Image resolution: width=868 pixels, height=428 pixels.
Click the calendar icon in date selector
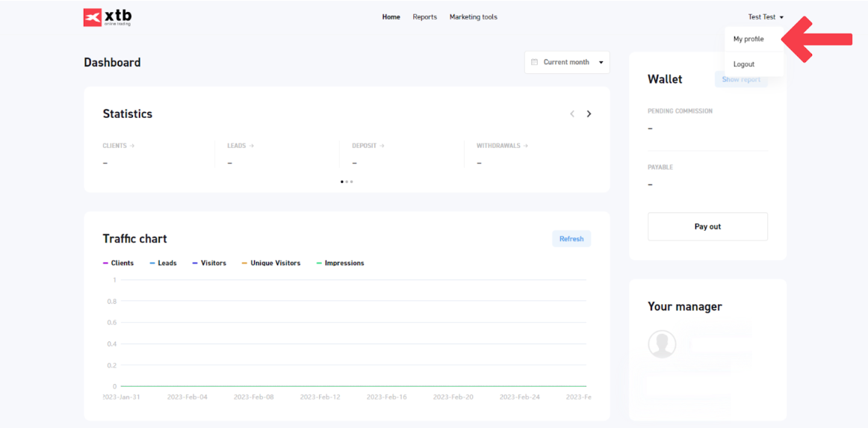point(534,63)
